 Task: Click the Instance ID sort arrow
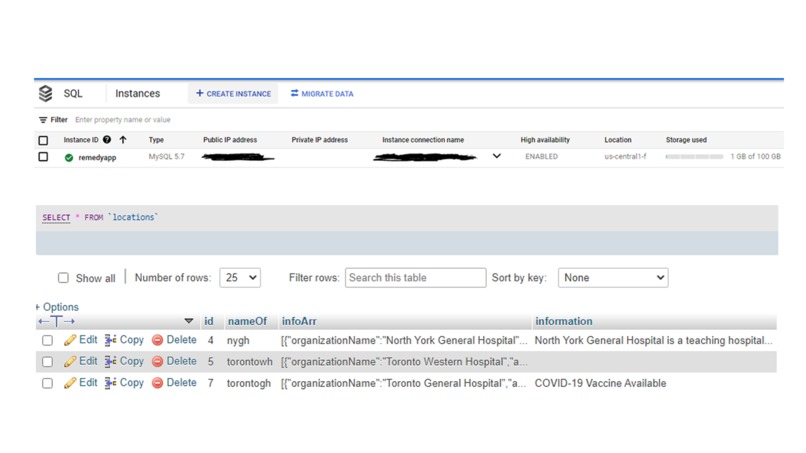click(123, 139)
